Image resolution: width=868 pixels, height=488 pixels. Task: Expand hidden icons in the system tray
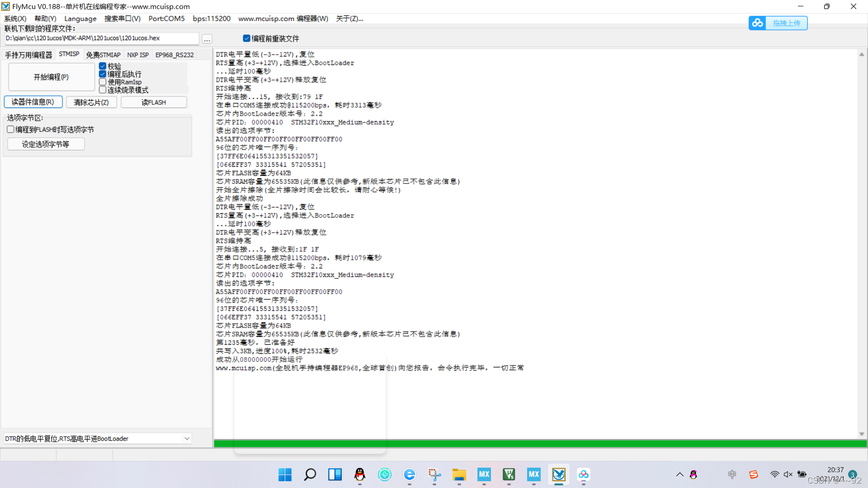(x=679, y=474)
